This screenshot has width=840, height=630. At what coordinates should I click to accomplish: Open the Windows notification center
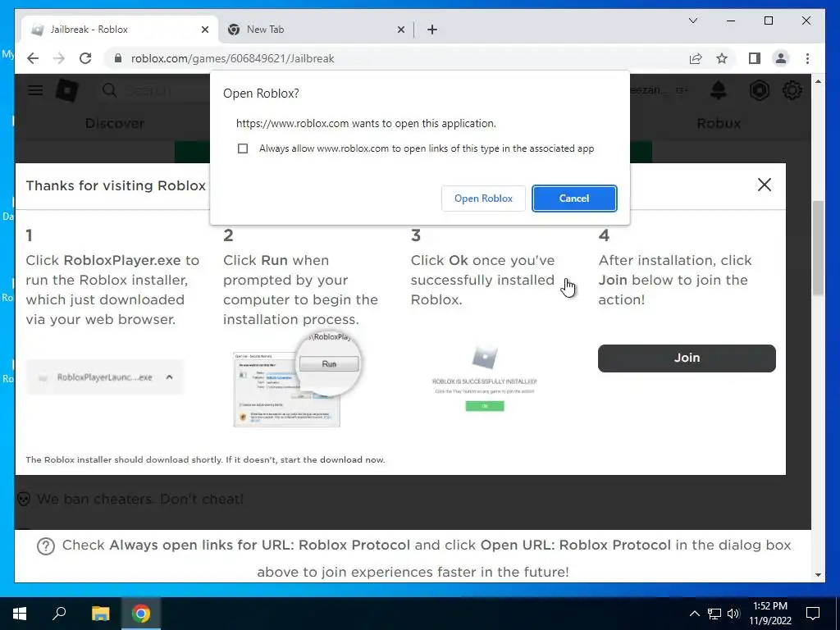[813, 614]
